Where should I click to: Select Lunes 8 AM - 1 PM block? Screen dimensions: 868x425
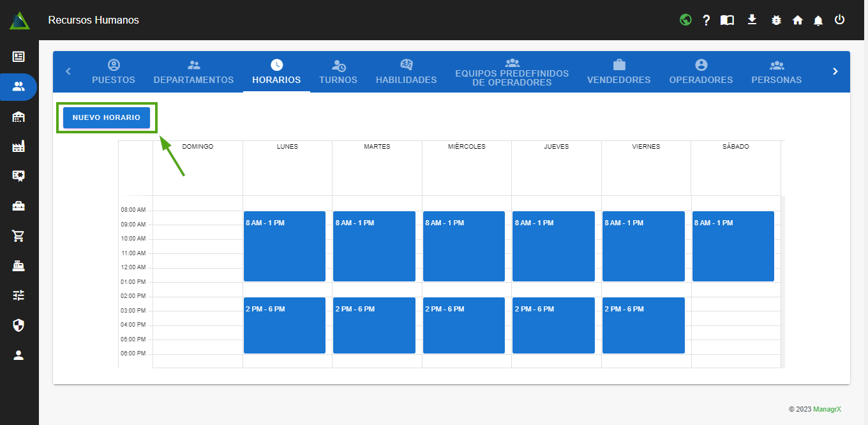285,246
